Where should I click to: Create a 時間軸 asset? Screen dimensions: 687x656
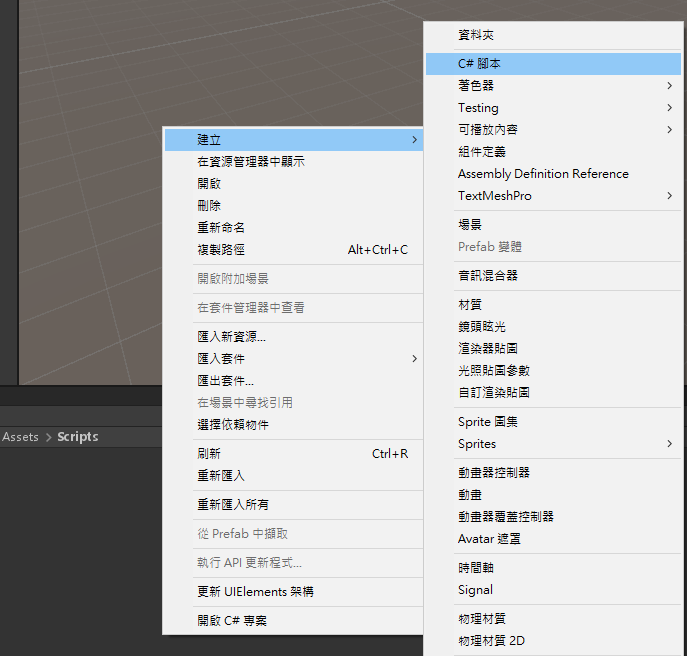(476, 568)
